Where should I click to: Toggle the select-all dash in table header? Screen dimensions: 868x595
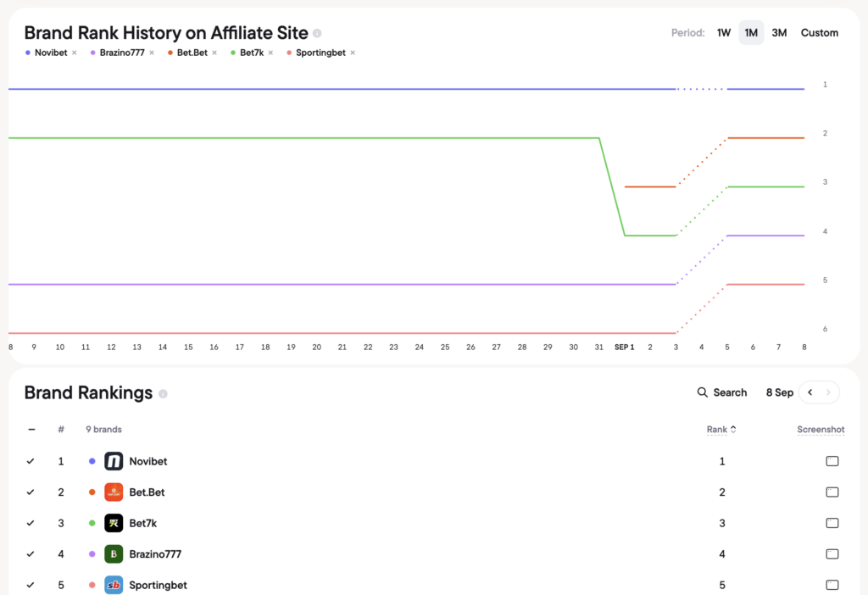pyautogui.click(x=31, y=430)
